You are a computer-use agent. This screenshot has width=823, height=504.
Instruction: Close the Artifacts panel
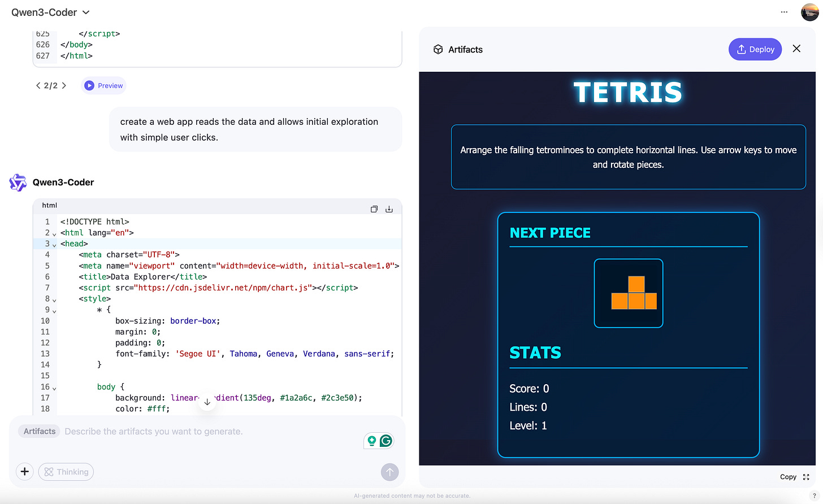[796, 49]
